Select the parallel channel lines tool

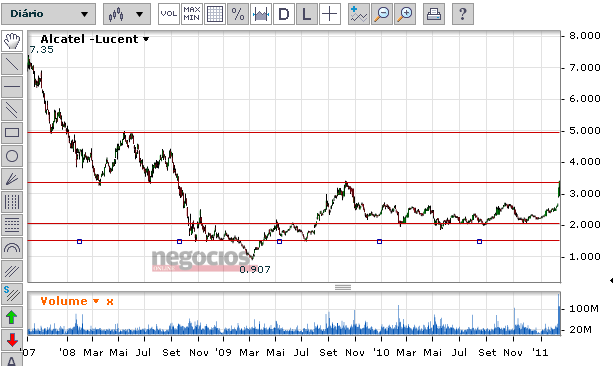[12, 110]
